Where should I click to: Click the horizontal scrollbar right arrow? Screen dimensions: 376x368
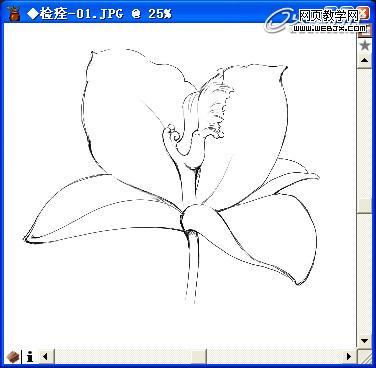click(x=348, y=357)
